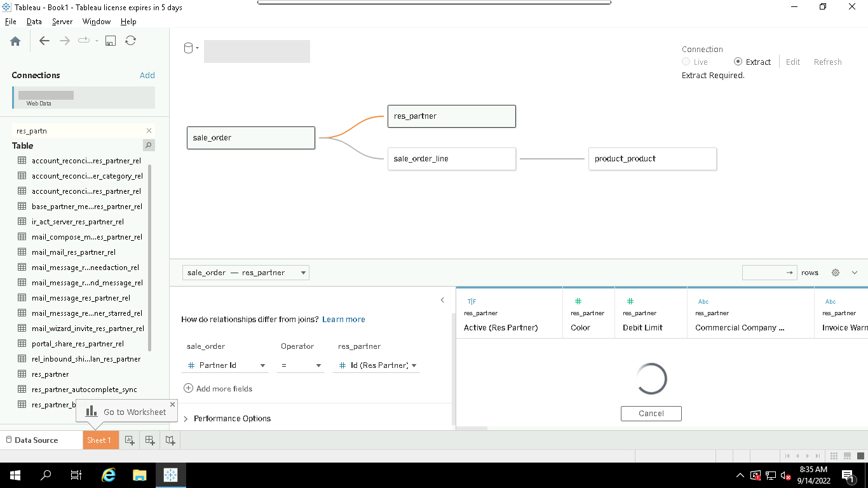Click Cancel to stop data loading
The height and width of the screenshot is (488, 868).
click(651, 413)
